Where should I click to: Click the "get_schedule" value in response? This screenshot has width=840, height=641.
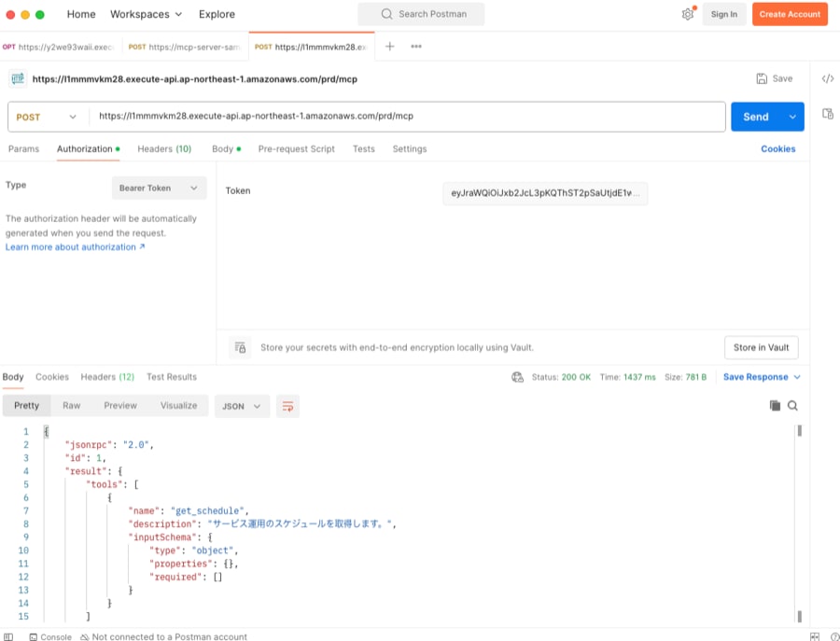pyautogui.click(x=207, y=511)
